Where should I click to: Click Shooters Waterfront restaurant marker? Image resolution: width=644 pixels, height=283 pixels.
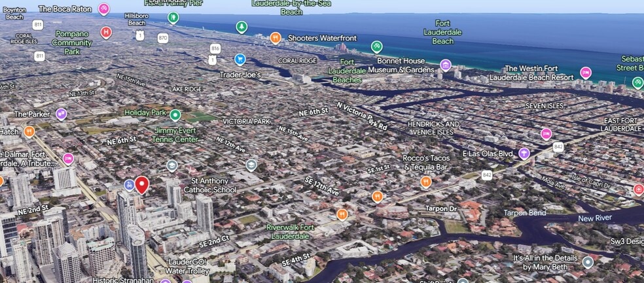click(x=276, y=38)
